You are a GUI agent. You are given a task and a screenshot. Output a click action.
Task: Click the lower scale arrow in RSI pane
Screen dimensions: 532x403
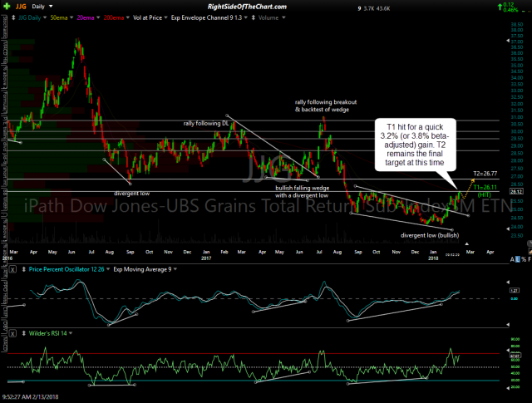508,388
